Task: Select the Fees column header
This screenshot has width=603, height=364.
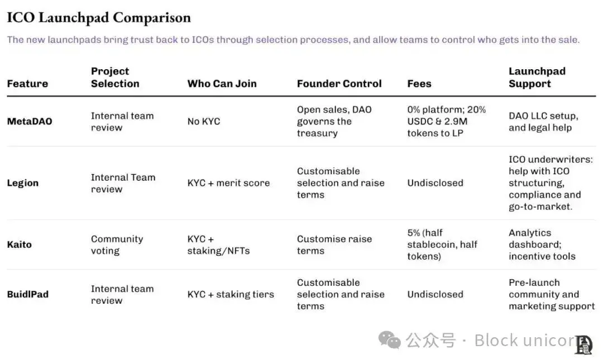Action: (x=419, y=84)
